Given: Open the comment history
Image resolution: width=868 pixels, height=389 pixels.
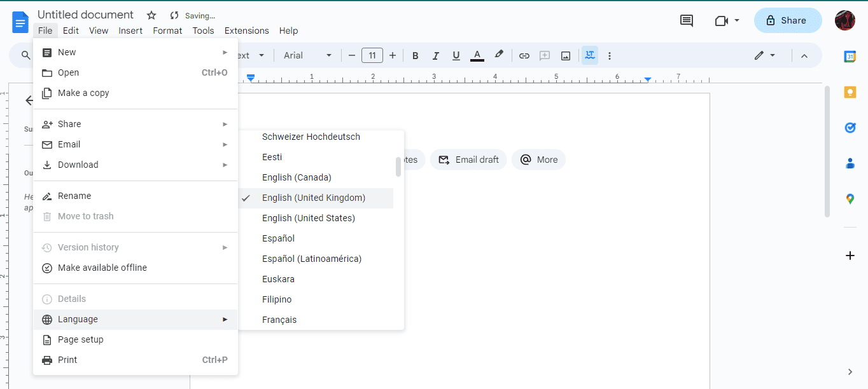Looking at the screenshot, I should tap(686, 20).
